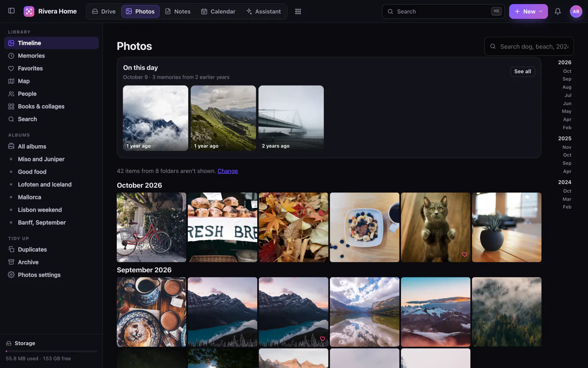Open the app launcher grid icon

click(298, 11)
